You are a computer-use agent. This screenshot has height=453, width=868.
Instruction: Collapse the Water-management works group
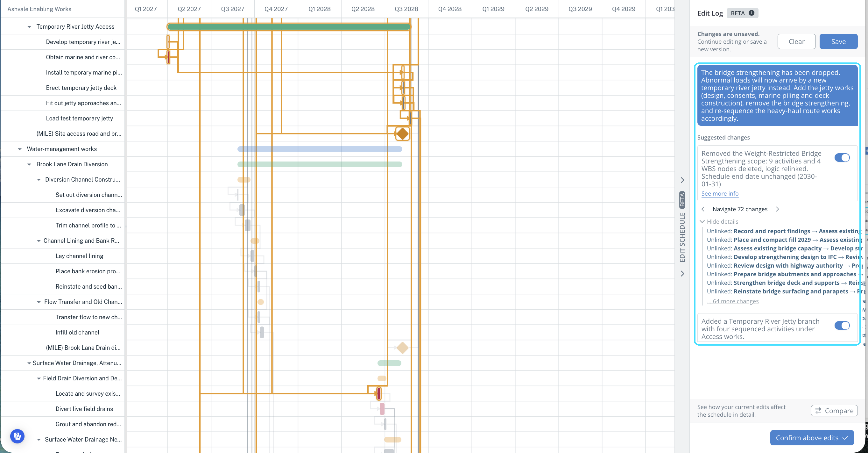point(20,149)
